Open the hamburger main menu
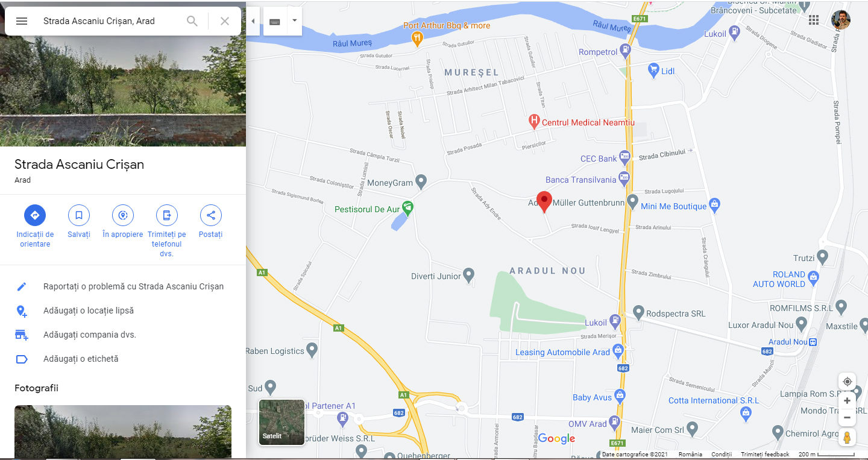 (22, 21)
